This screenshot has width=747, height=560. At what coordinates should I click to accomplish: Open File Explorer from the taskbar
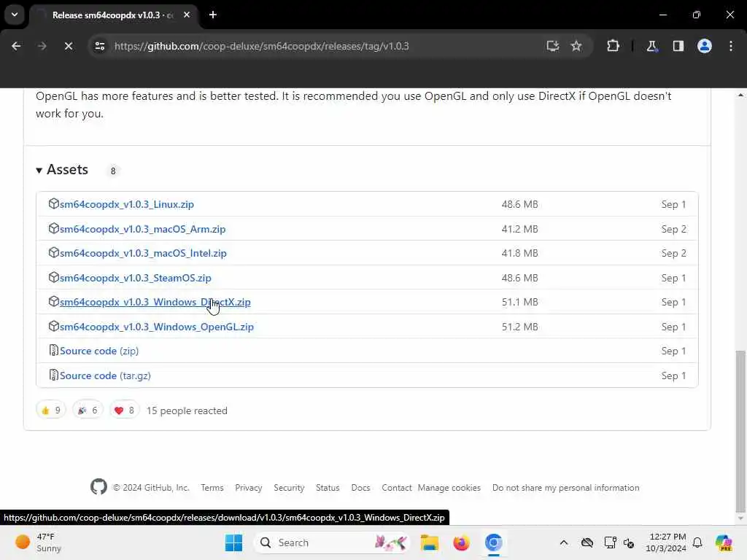[x=429, y=542]
